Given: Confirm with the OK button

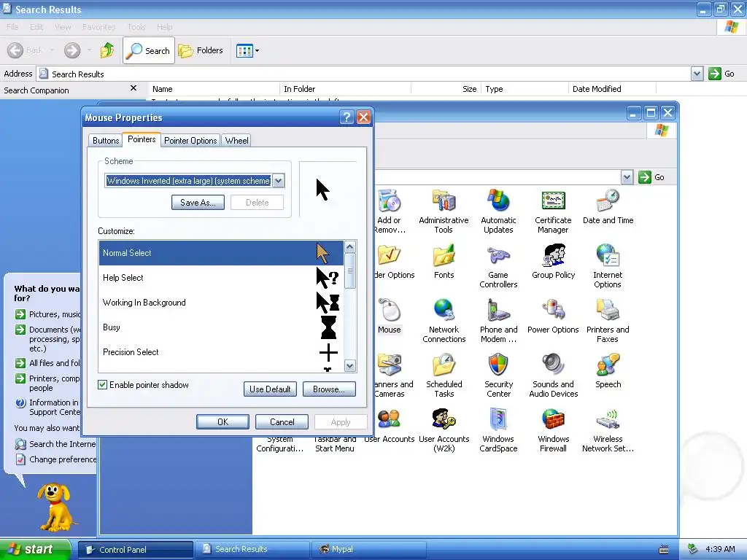Looking at the screenshot, I should (x=222, y=422).
